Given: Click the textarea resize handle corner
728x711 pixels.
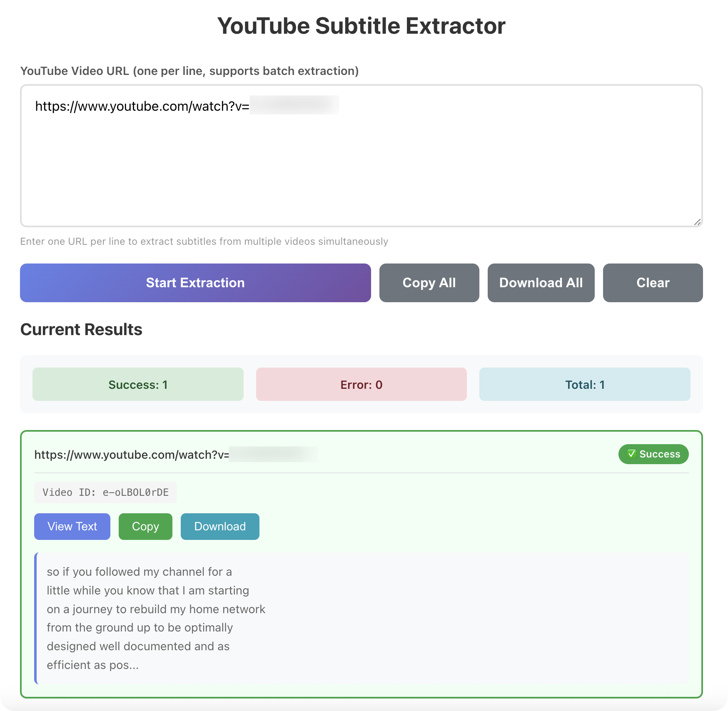Looking at the screenshot, I should [698, 222].
